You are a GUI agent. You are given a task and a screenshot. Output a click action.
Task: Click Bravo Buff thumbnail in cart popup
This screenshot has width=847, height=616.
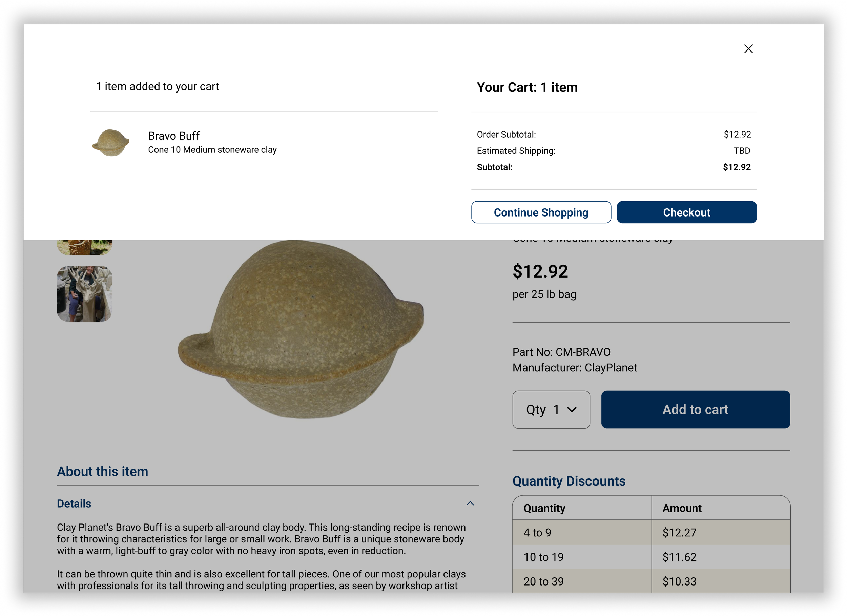point(111,142)
